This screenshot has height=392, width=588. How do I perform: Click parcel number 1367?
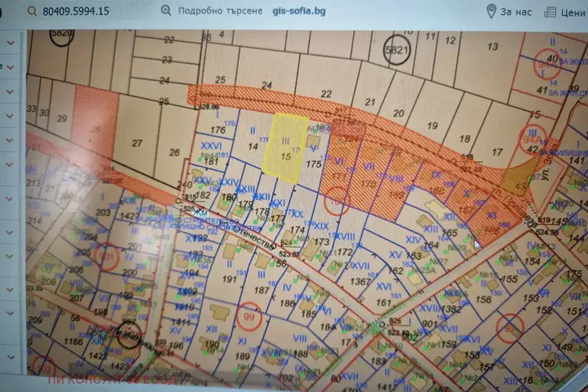[361, 281]
